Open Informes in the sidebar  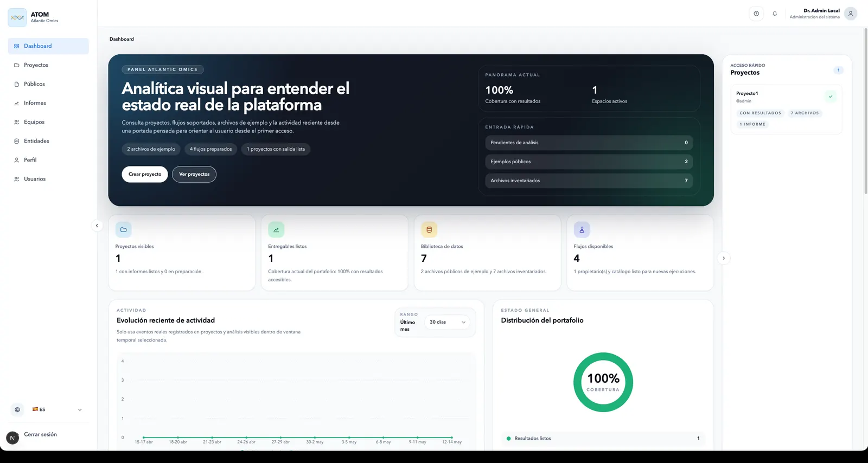(x=48, y=103)
